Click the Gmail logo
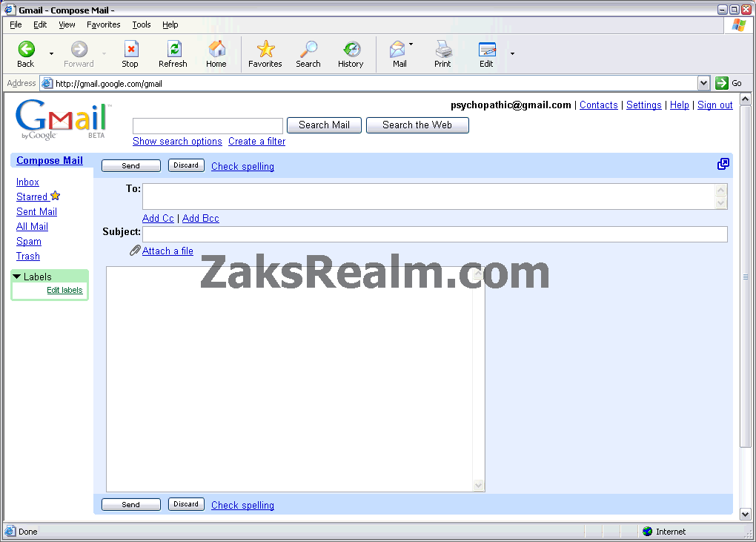The image size is (756, 542). click(x=63, y=119)
